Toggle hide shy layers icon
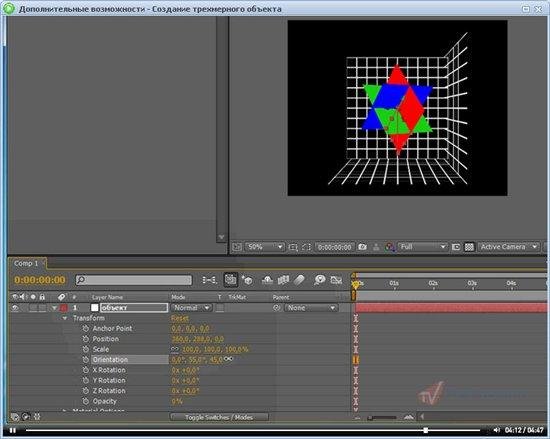This screenshot has height=439, width=550. tap(267, 280)
